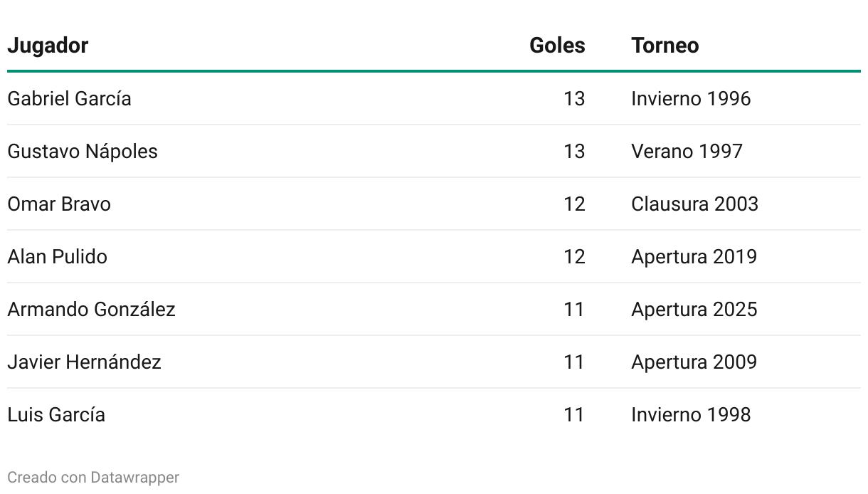
Task: Open the Datawrapper credit link
Action: [x=134, y=477]
